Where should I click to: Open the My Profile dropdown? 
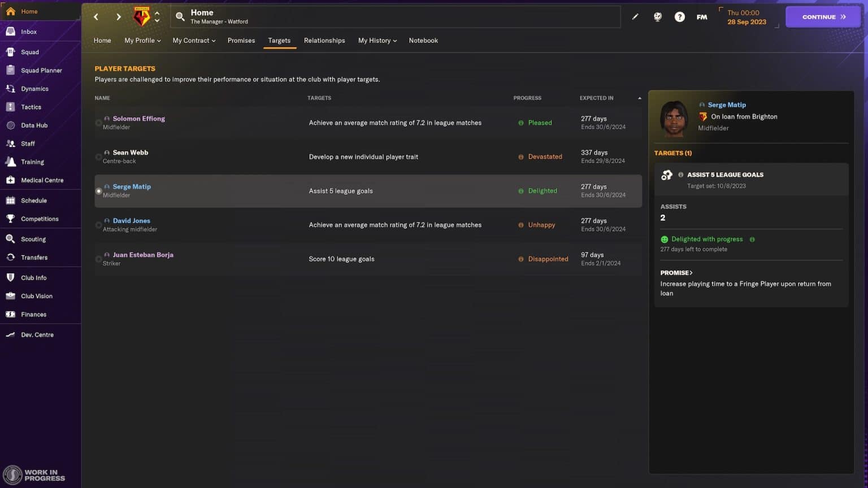[142, 40]
